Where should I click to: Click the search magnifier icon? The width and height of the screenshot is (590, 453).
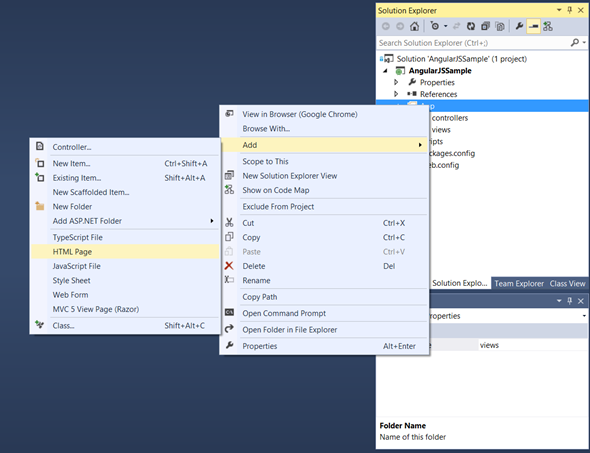pyautogui.click(x=575, y=43)
